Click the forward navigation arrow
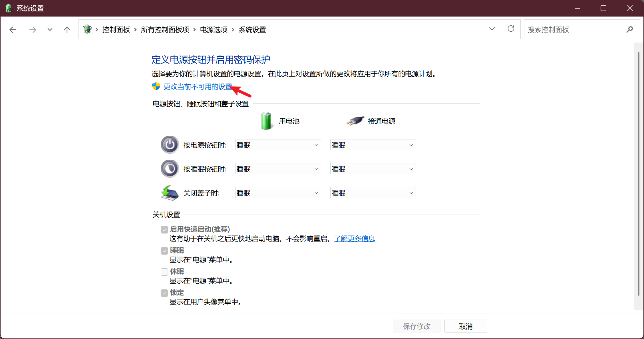This screenshot has height=339, width=644. click(33, 30)
